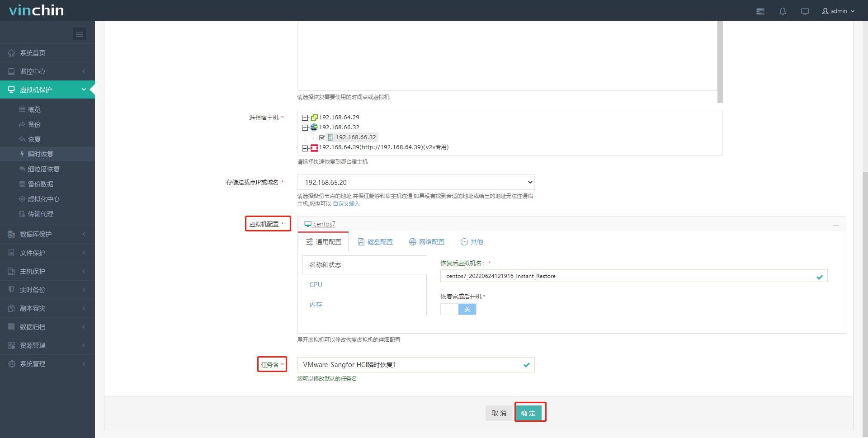Open 备份数据 submenu item
This screenshot has height=438, width=868.
point(47,184)
